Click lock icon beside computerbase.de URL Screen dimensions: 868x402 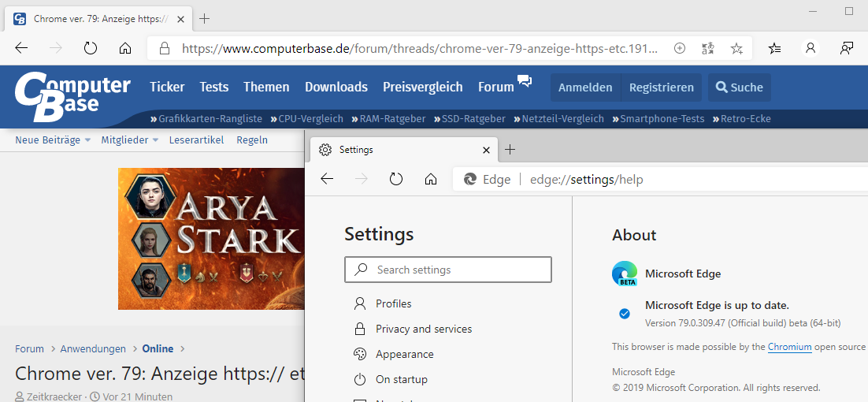(164, 48)
